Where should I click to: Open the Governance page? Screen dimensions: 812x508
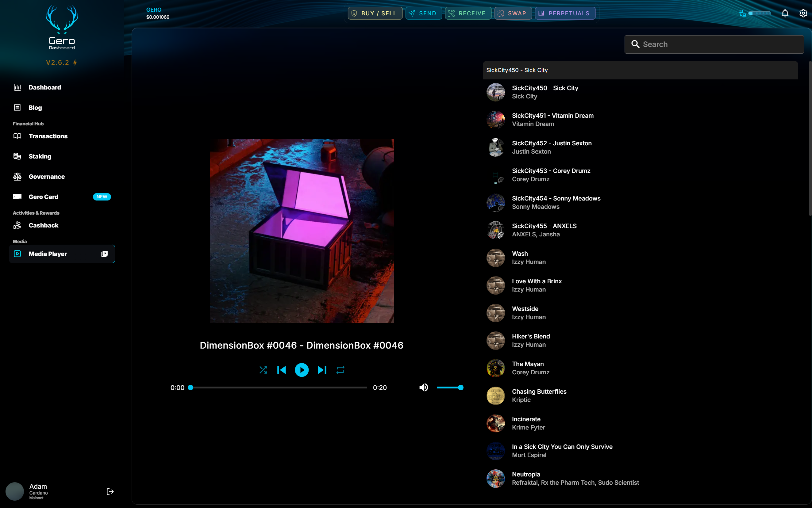(46, 176)
